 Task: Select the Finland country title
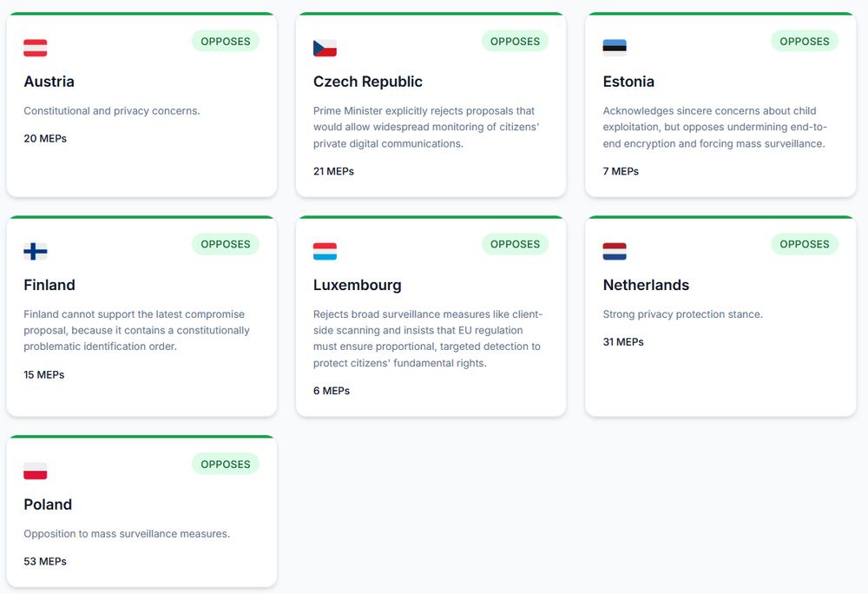click(49, 285)
